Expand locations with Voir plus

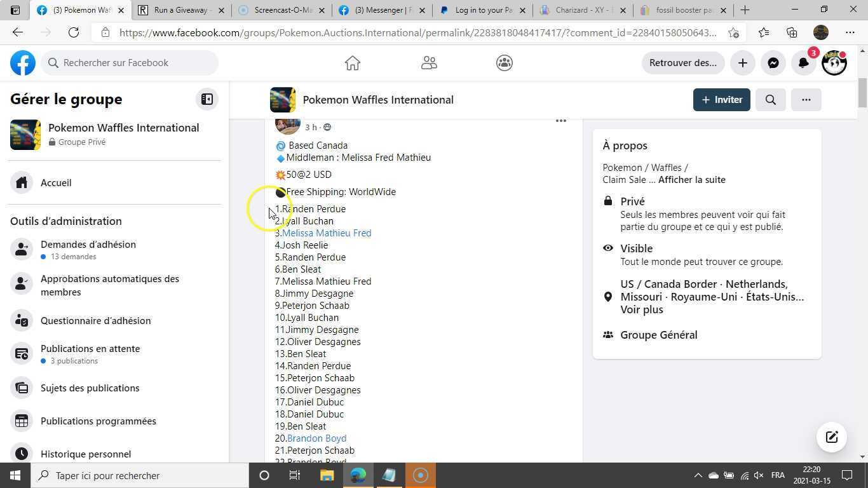coord(641,309)
